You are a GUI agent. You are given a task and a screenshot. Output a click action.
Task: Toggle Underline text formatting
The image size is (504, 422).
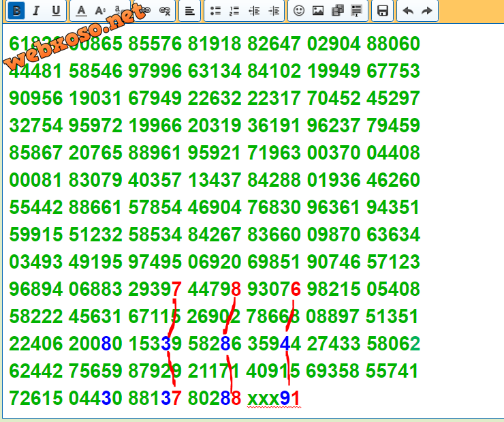(x=55, y=10)
